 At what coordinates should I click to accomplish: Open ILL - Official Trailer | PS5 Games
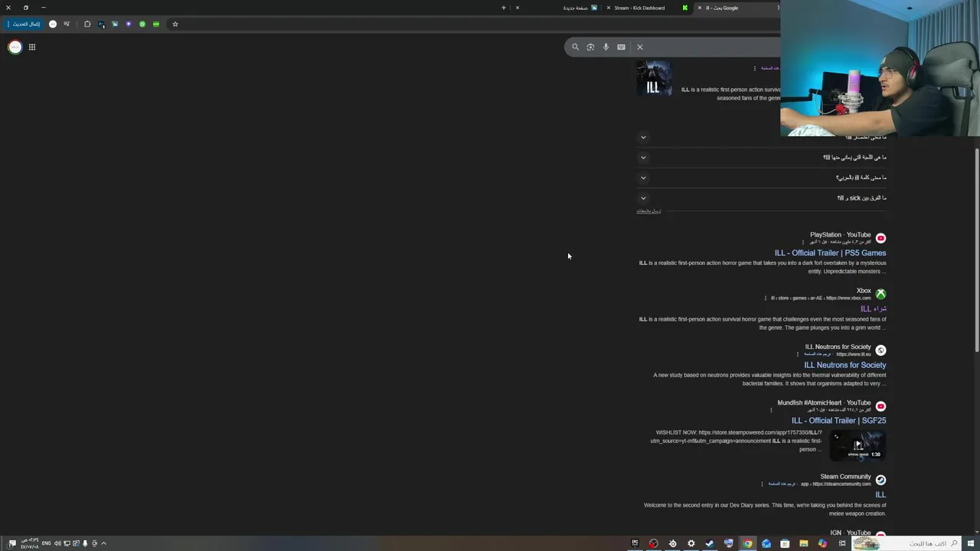click(x=830, y=253)
